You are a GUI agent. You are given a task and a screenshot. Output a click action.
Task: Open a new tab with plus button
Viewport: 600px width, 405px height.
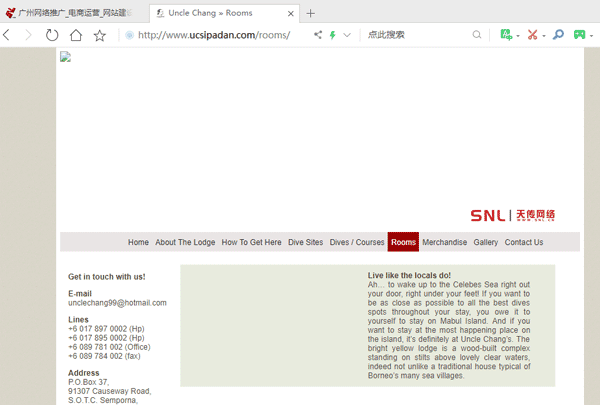pyautogui.click(x=311, y=13)
